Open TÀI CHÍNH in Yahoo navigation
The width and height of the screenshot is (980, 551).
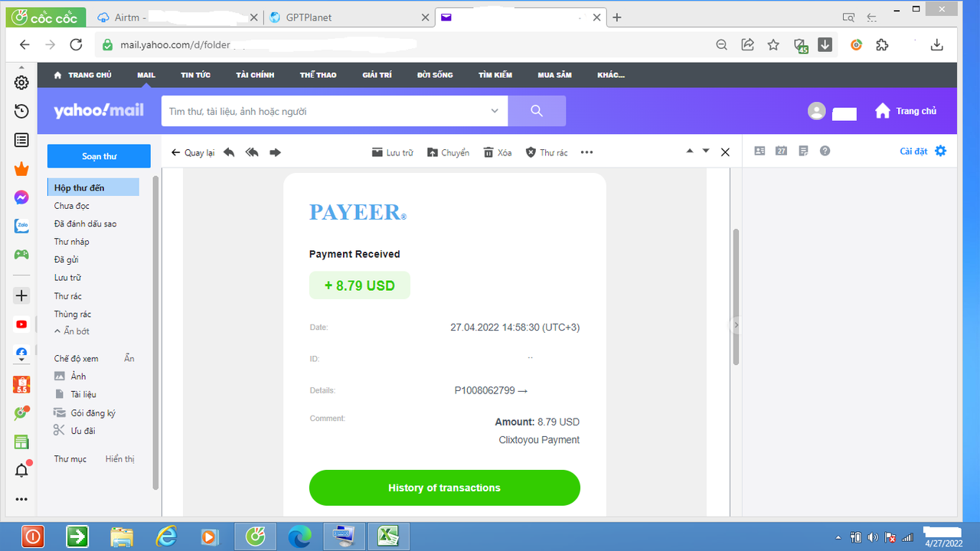[x=255, y=75]
